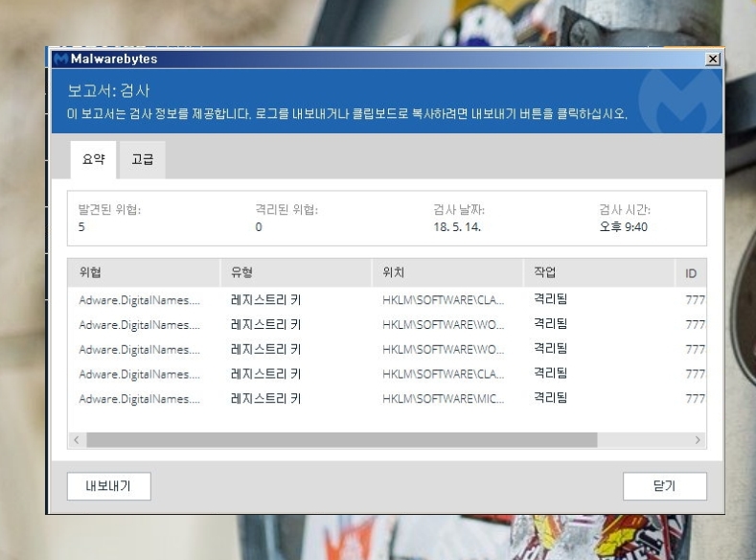
Task: Sort by the 위협 column header
Action: 144,272
